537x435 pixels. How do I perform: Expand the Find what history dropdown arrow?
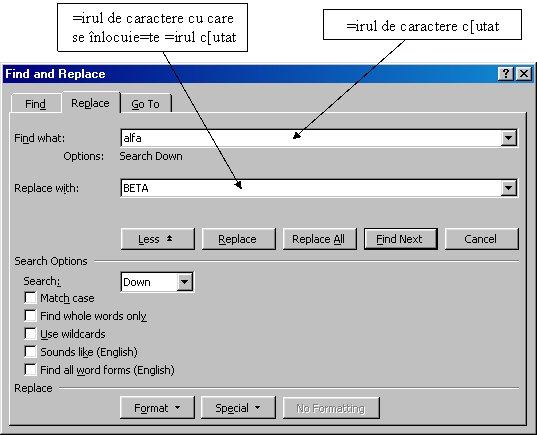[509, 138]
